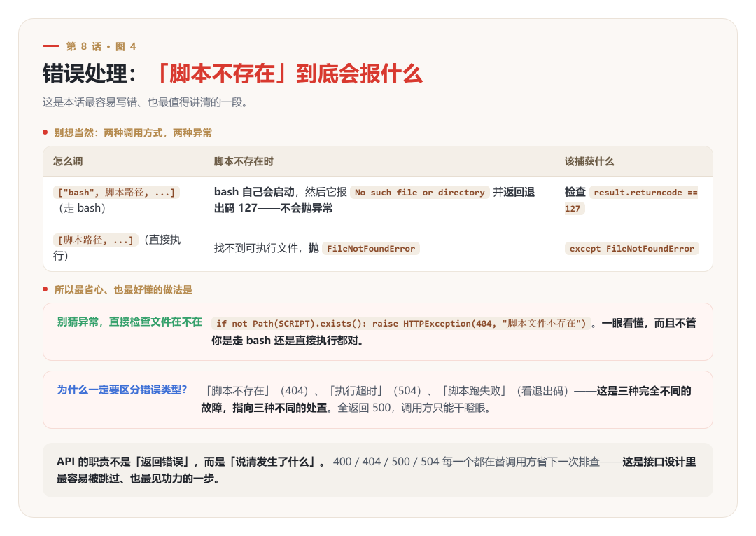The image size is (756, 536).
Task: Click section label '别想当然：两种调用方式，两种异常'
Action: [x=133, y=132]
